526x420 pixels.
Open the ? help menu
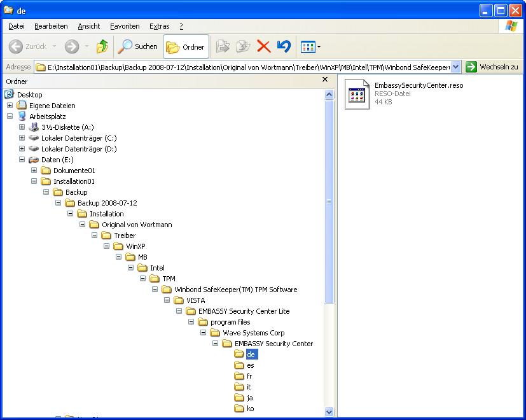click(x=181, y=26)
